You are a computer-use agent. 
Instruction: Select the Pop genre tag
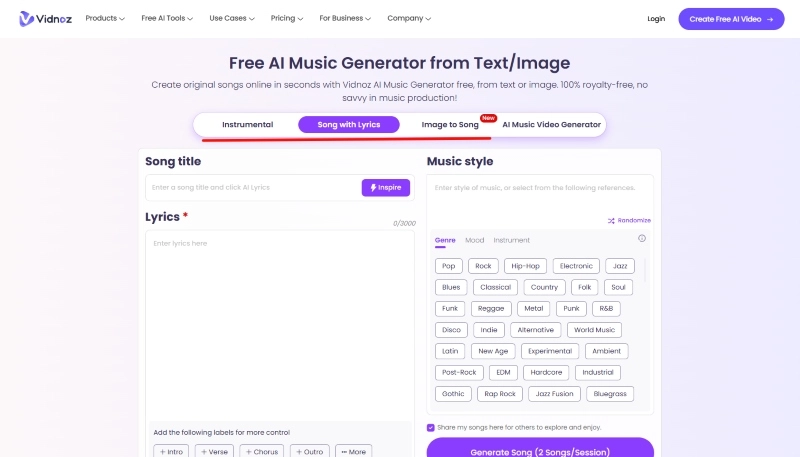448,266
